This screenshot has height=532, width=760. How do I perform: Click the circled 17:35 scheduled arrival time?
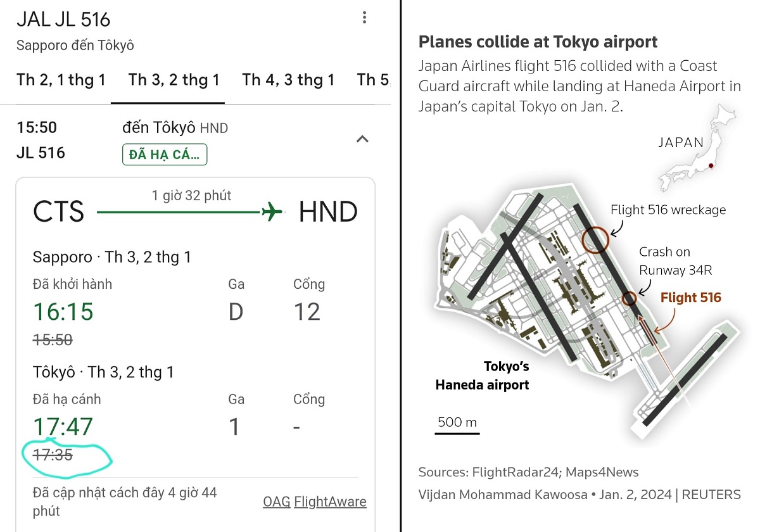coord(53,455)
